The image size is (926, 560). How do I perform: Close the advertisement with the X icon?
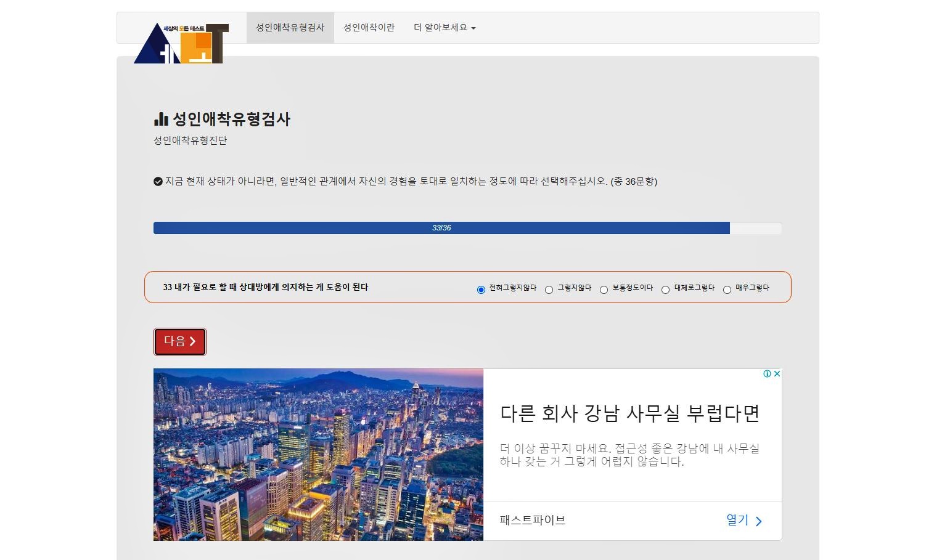(x=777, y=374)
